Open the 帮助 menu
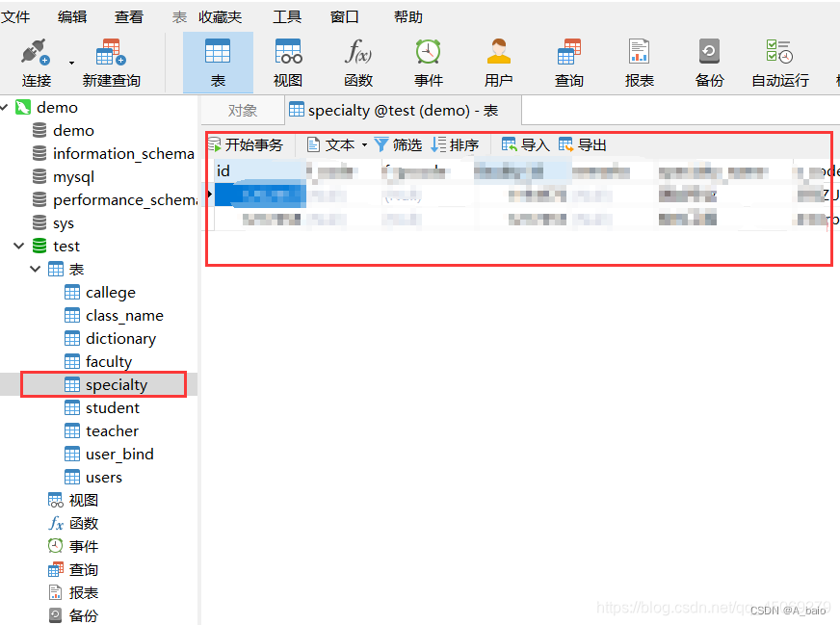 click(408, 17)
